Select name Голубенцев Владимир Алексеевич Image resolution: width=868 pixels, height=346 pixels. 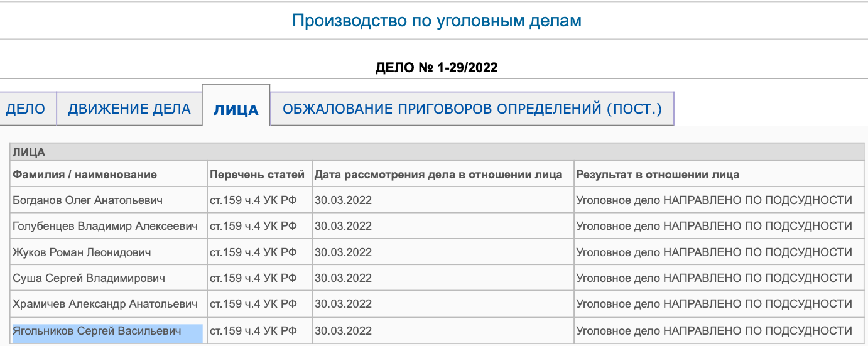pos(106,226)
